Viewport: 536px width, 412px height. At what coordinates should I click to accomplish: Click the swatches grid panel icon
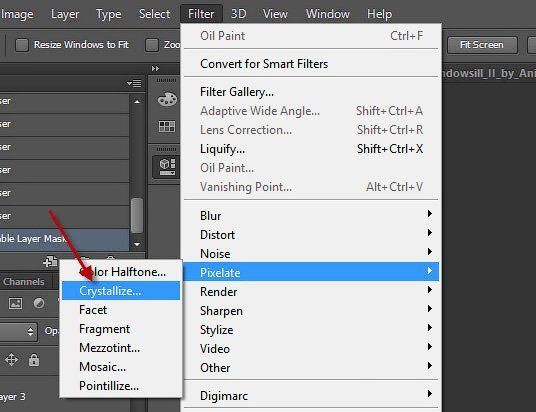(167, 126)
